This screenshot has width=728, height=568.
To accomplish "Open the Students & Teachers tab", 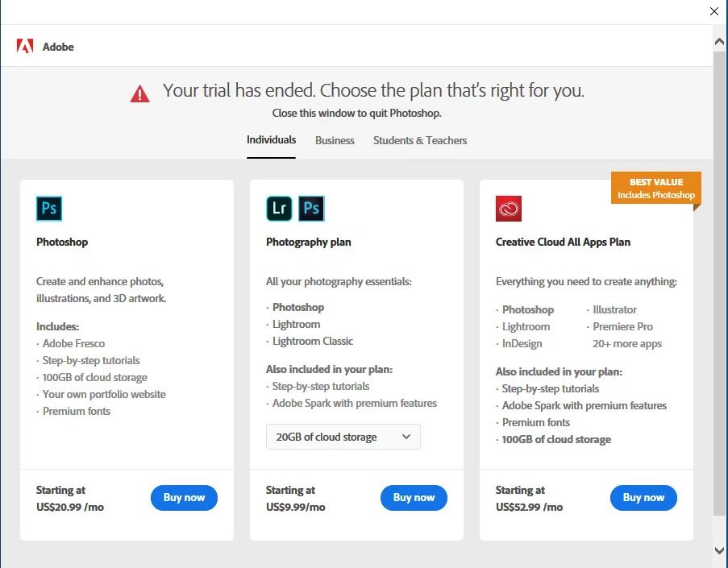I will tap(420, 140).
